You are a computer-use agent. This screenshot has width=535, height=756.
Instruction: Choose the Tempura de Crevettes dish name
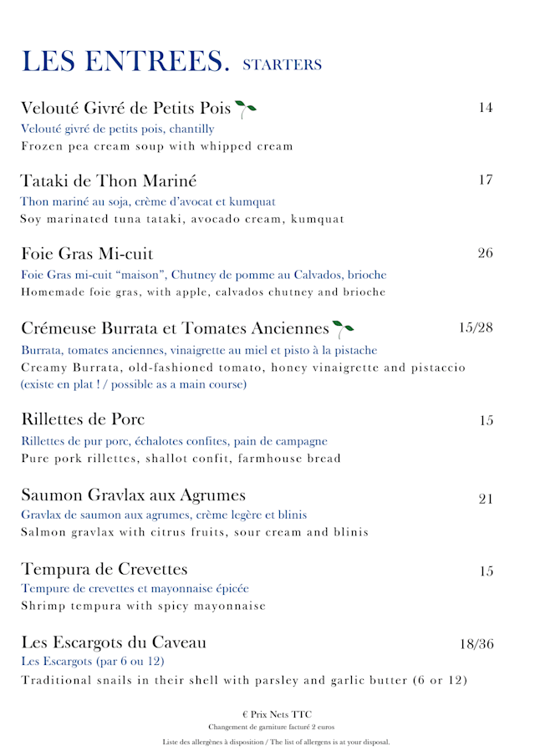[104, 569]
